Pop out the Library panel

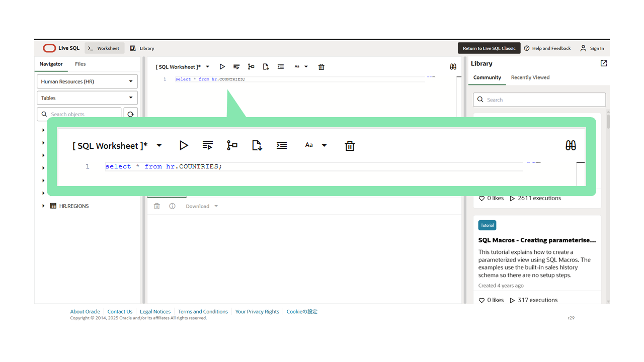(x=604, y=63)
